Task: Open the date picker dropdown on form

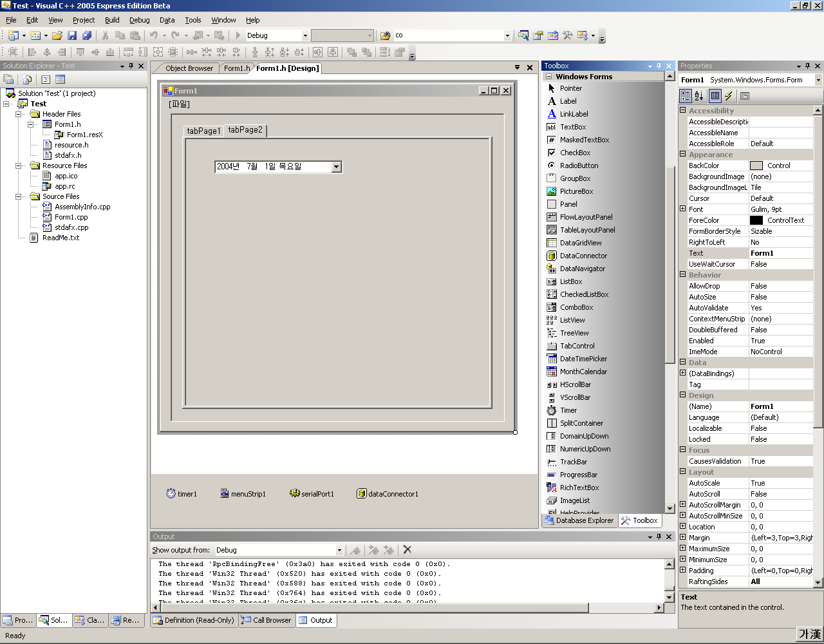Action: (336, 167)
